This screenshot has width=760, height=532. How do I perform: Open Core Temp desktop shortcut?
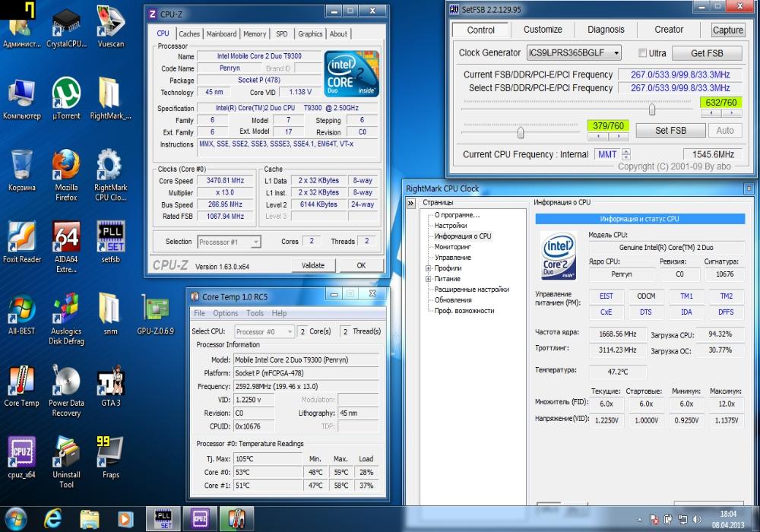point(22,385)
